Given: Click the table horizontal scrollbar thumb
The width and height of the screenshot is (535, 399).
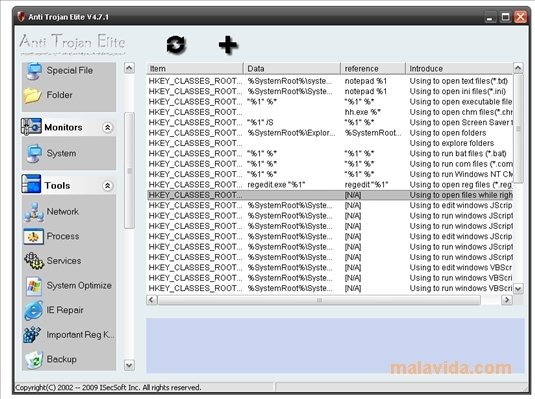Looking at the screenshot, I should pyautogui.click(x=319, y=300).
